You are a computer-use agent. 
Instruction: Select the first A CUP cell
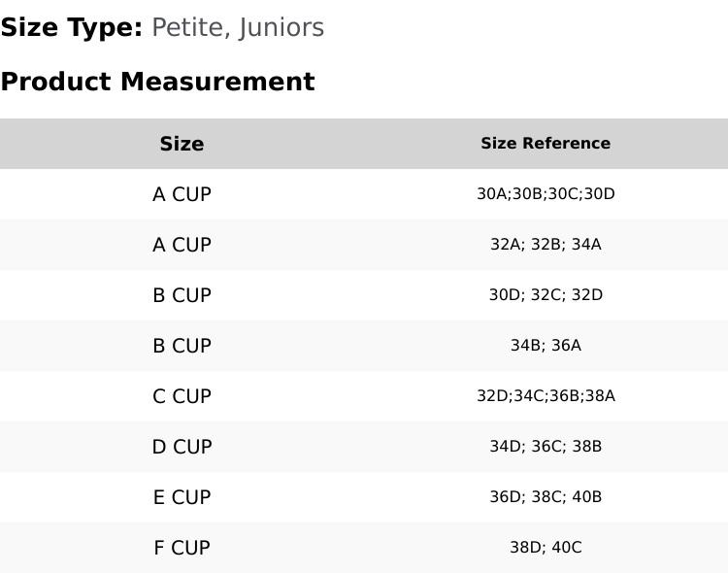tap(182, 194)
